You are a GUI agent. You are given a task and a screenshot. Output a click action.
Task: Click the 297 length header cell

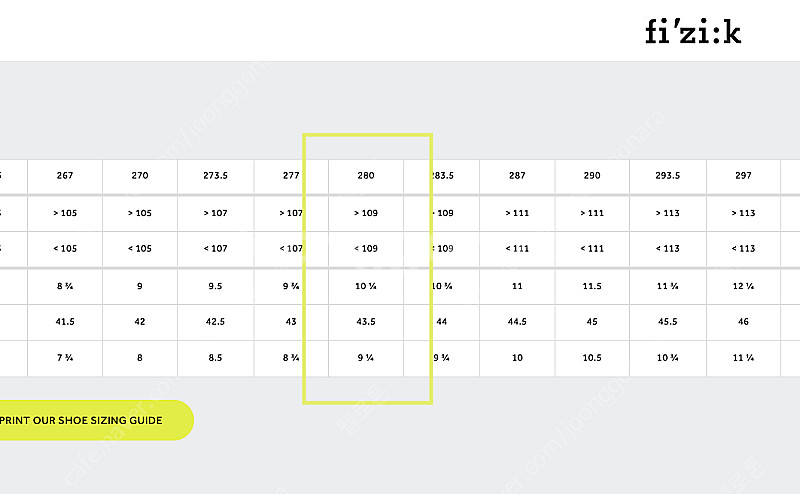point(743,176)
